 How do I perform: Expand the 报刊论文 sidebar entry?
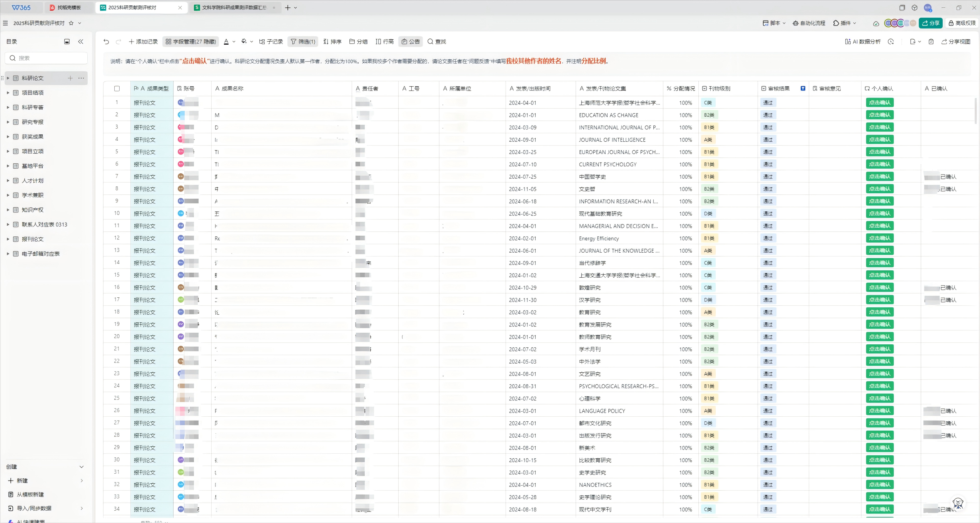8,239
